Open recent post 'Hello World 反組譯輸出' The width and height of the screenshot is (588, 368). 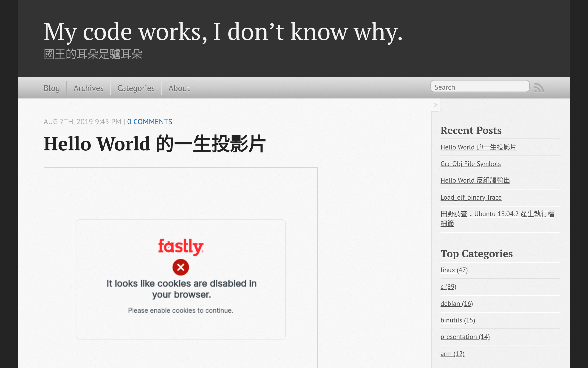(475, 180)
